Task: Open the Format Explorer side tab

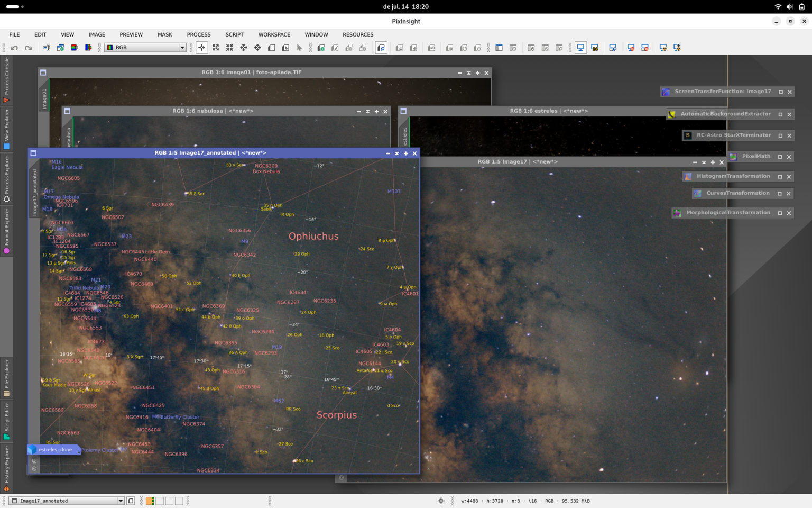Action: [6, 231]
